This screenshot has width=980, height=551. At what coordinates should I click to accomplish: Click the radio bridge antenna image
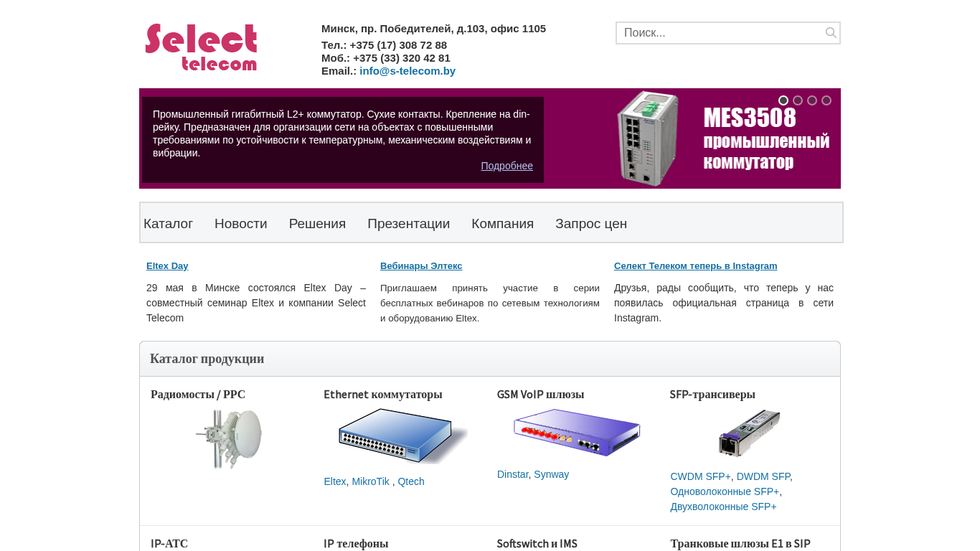(229, 438)
